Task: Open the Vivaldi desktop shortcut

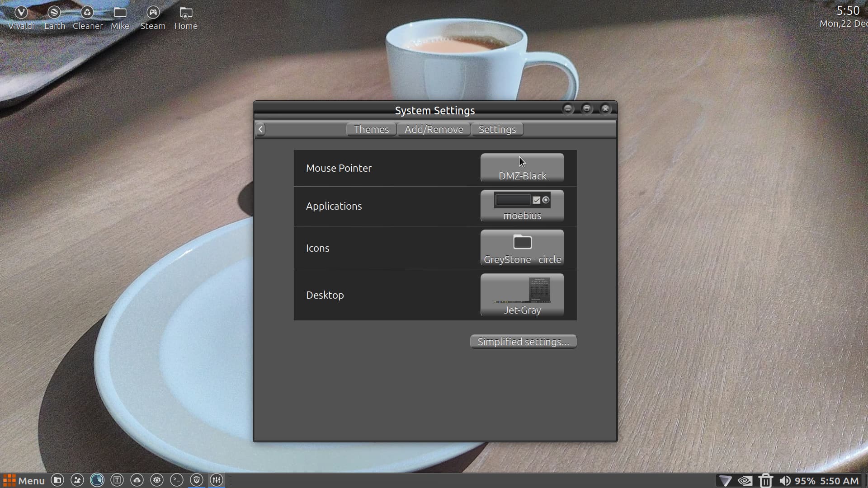Action: 21,18
